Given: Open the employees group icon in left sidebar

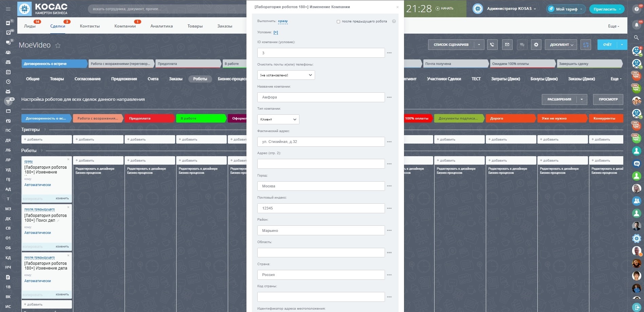Looking at the screenshot, I should [x=8, y=52].
